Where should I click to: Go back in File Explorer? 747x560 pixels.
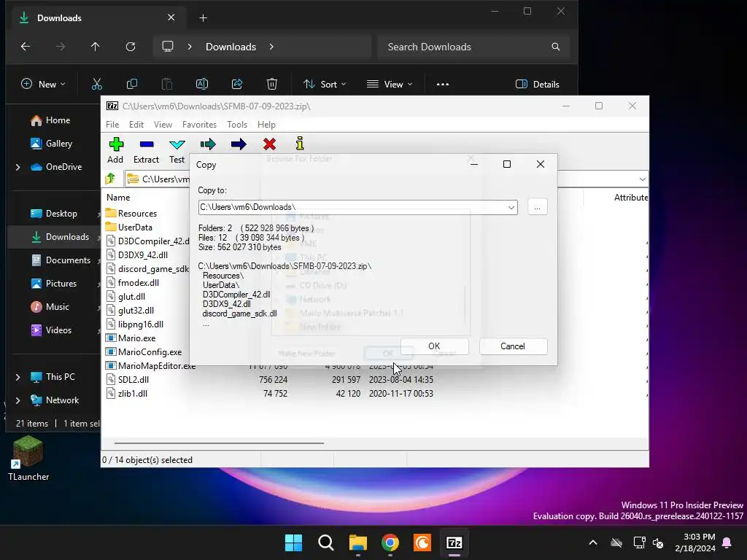[x=26, y=47]
